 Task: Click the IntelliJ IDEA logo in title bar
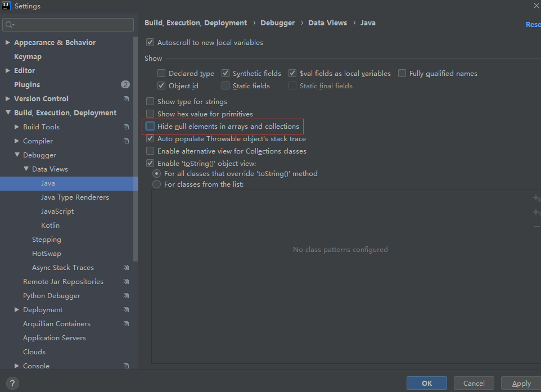pyautogui.click(x=6, y=6)
